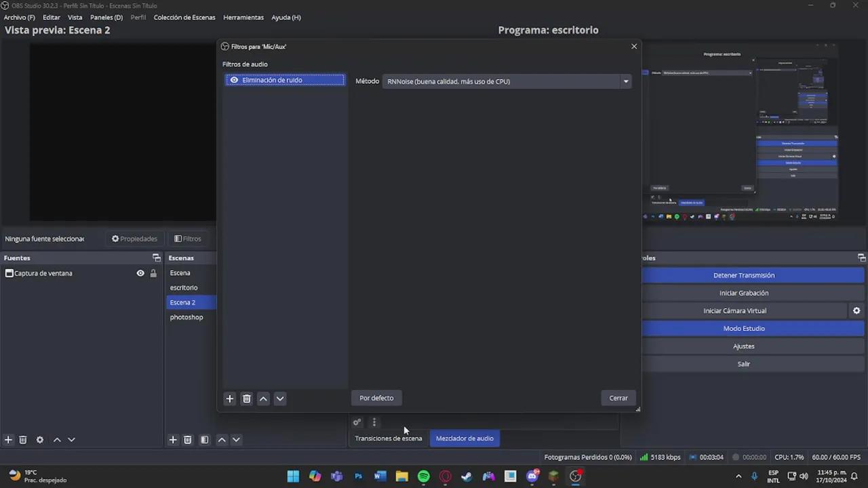The width and height of the screenshot is (868, 488).
Task: Add a new audio filter with plus icon
Action: (x=229, y=399)
